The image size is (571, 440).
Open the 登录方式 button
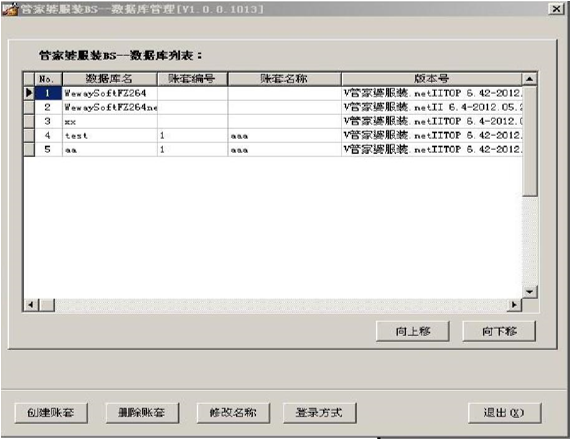319,413
